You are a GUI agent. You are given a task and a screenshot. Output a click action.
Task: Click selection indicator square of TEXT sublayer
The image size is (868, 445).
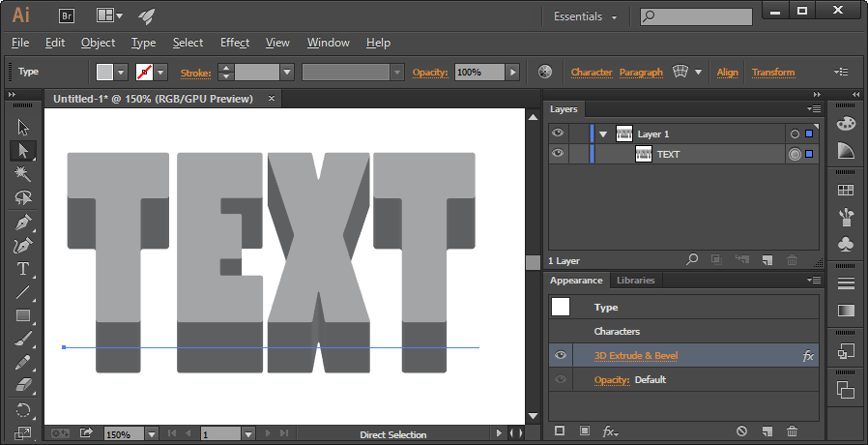809,154
